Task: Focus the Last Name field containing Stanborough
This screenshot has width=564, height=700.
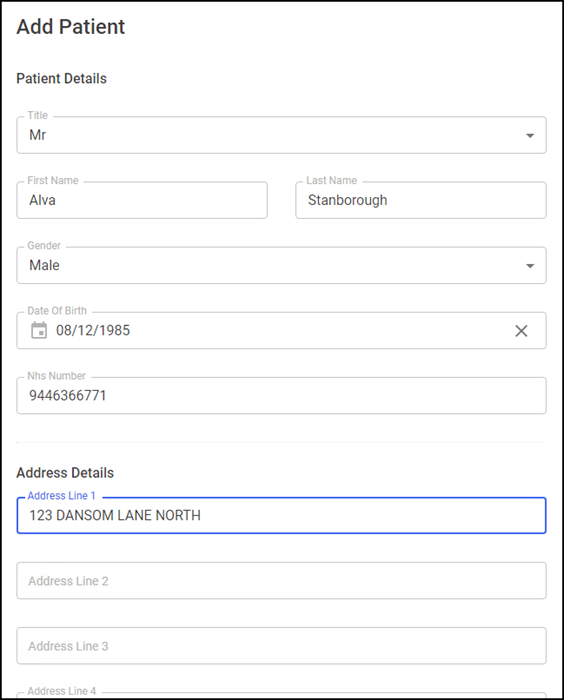Action: 421,200
